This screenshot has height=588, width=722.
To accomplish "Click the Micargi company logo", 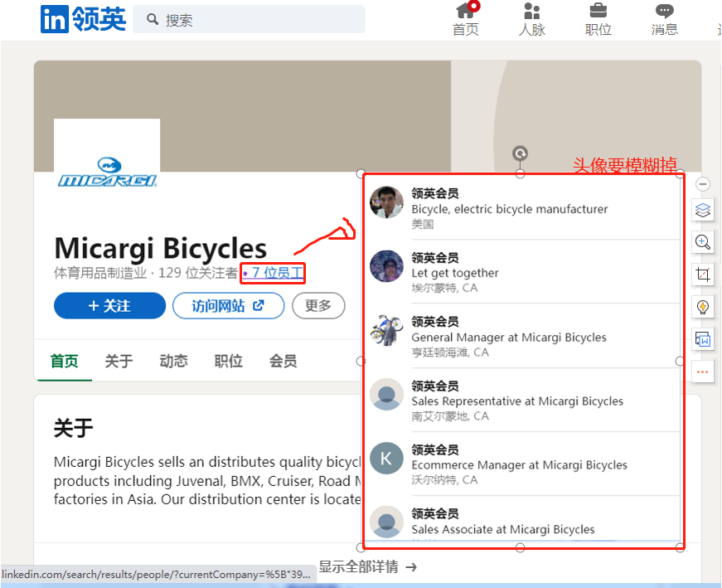I will pos(107,172).
